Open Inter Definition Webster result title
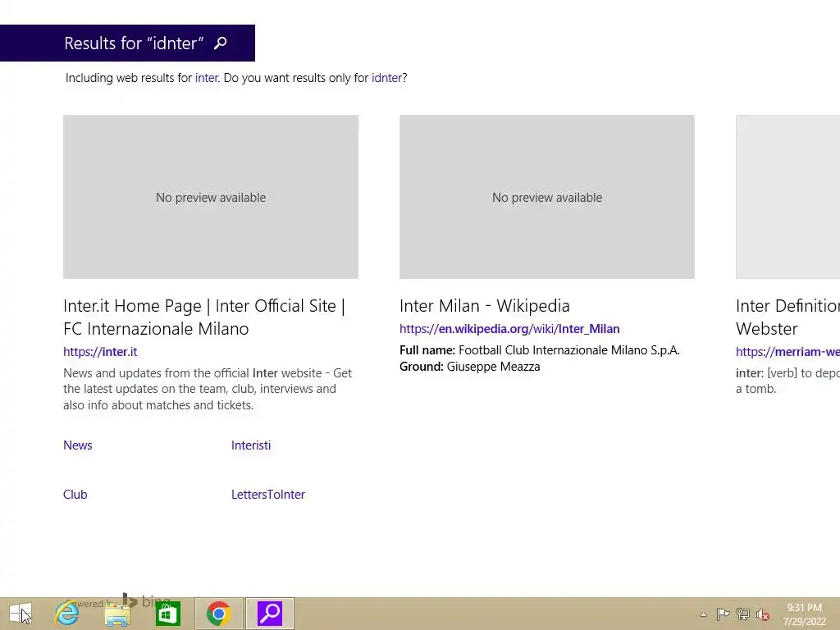This screenshot has height=630, width=840. (788, 317)
